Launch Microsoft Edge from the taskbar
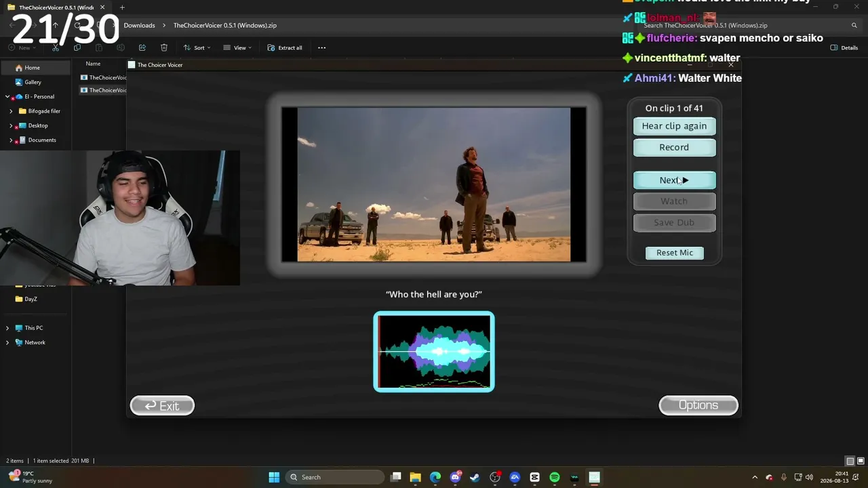868x488 pixels. tap(435, 477)
